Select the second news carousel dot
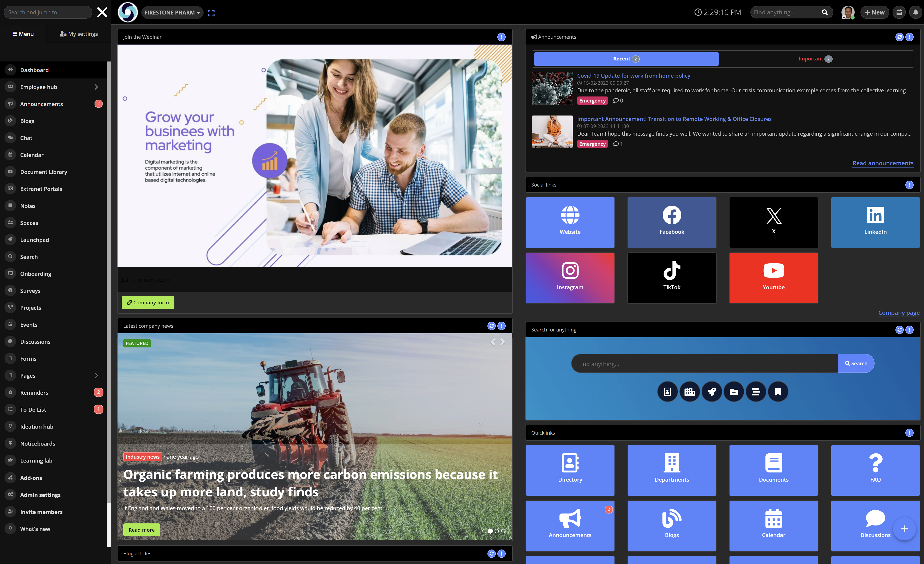The height and width of the screenshot is (564, 924). pyautogui.click(x=490, y=531)
